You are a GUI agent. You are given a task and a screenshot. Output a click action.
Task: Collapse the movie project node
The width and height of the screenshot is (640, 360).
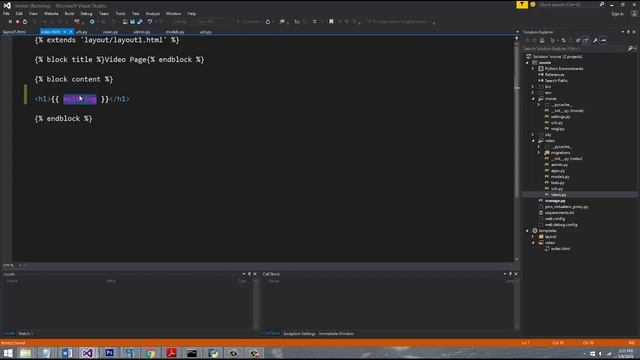point(527,63)
